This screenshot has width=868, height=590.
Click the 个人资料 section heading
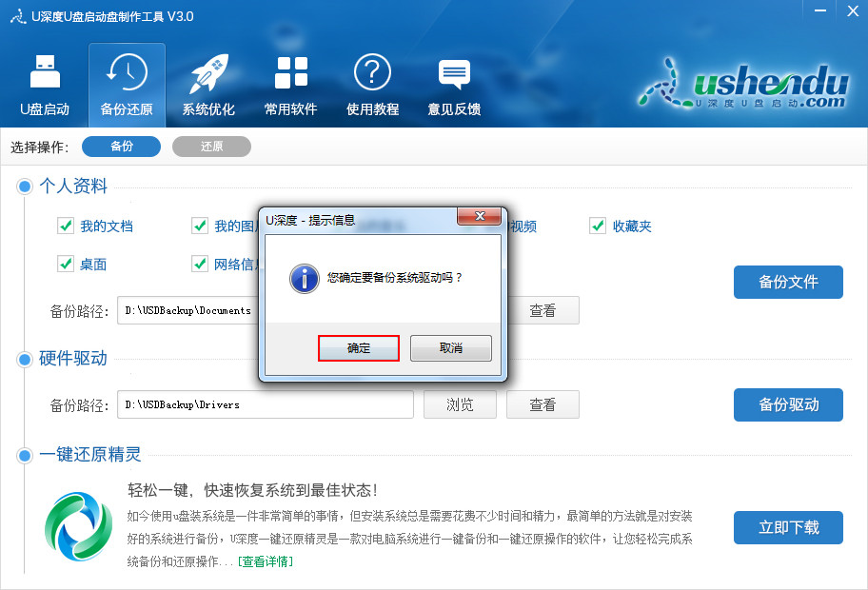pos(73,186)
